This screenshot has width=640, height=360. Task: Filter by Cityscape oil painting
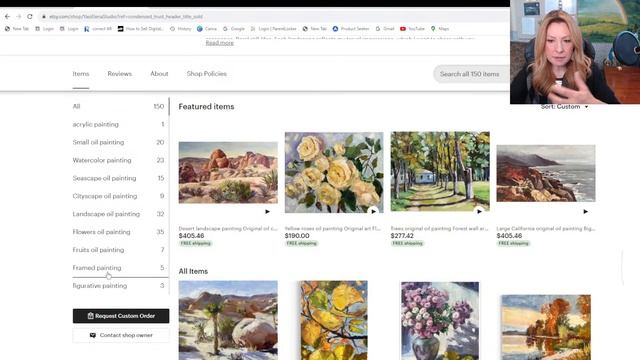[118, 196]
